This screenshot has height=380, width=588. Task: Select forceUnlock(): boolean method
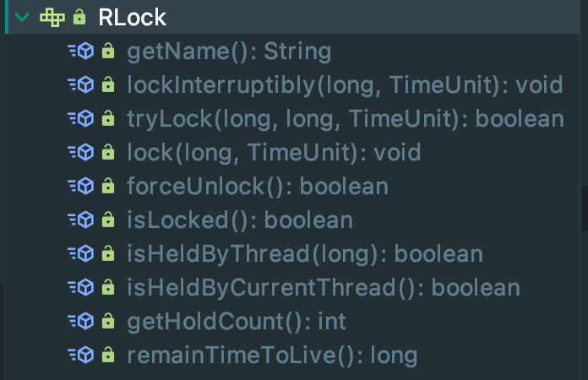coord(257,187)
